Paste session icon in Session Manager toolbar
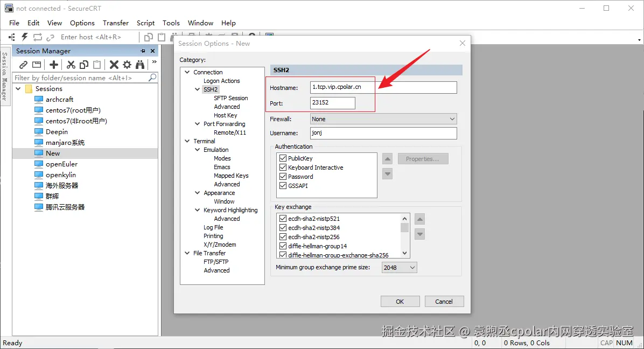644x349 pixels. [x=97, y=65]
